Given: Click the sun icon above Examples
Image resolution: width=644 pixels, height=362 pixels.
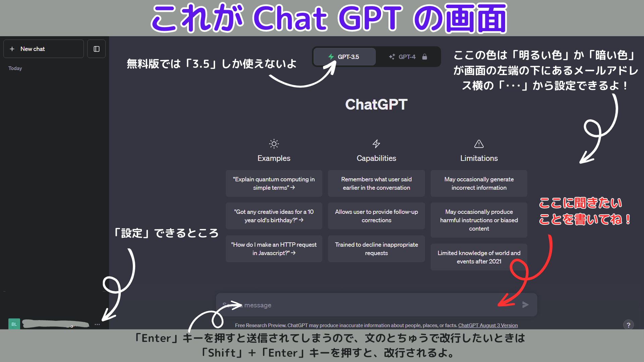Looking at the screenshot, I should 274,144.
